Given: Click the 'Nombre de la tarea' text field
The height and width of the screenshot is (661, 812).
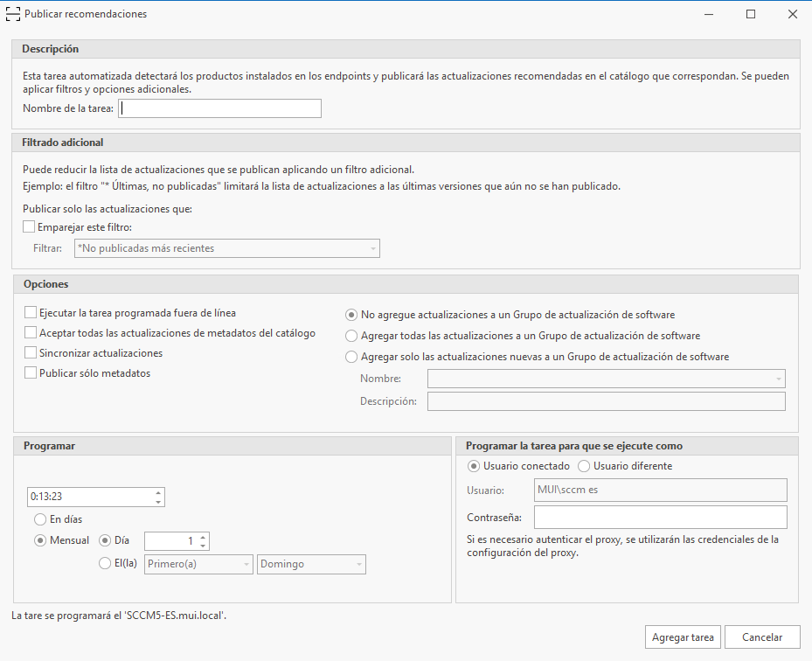Looking at the screenshot, I should [x=220, y=108].
